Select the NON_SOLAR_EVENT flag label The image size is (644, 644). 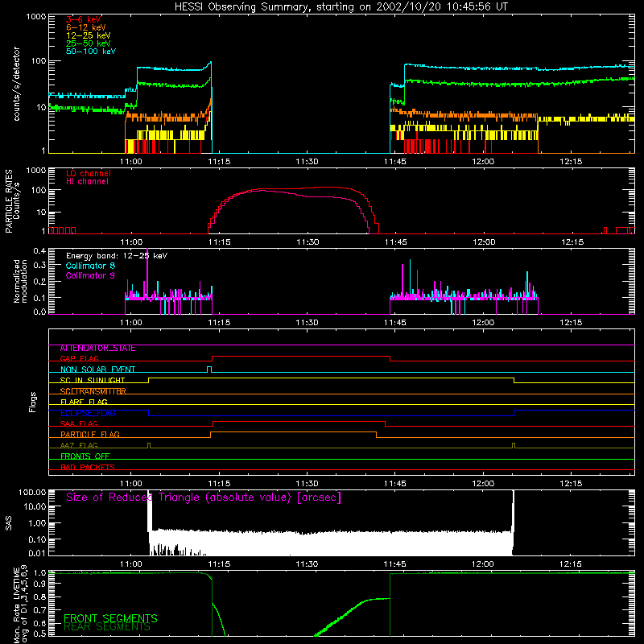point(97,369)
